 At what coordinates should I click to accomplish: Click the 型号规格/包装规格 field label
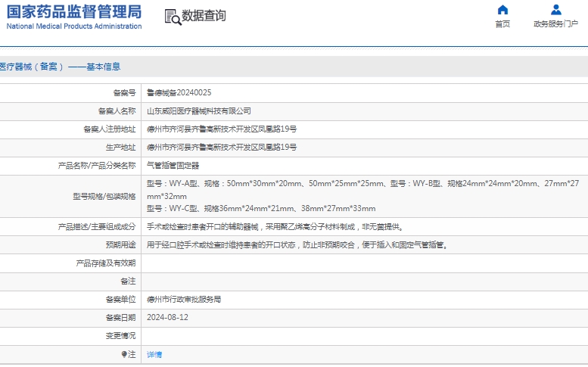(x=104, y=197)
